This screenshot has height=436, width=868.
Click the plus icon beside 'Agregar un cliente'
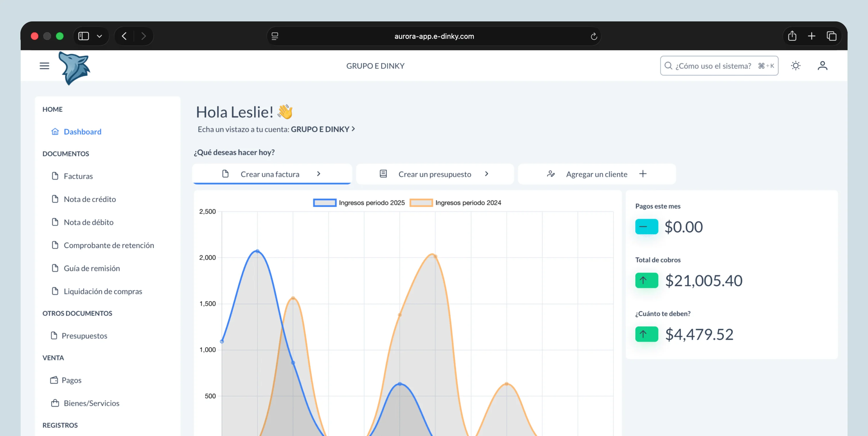643,173
